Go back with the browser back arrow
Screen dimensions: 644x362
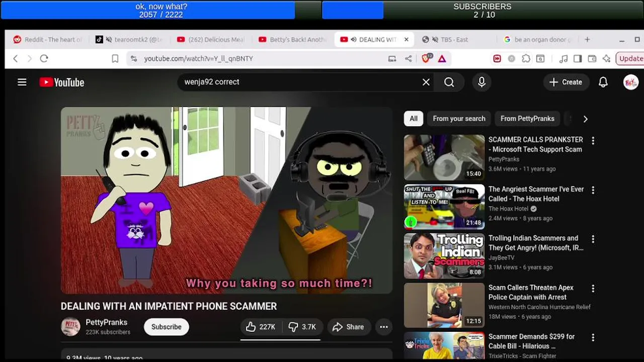16,58
